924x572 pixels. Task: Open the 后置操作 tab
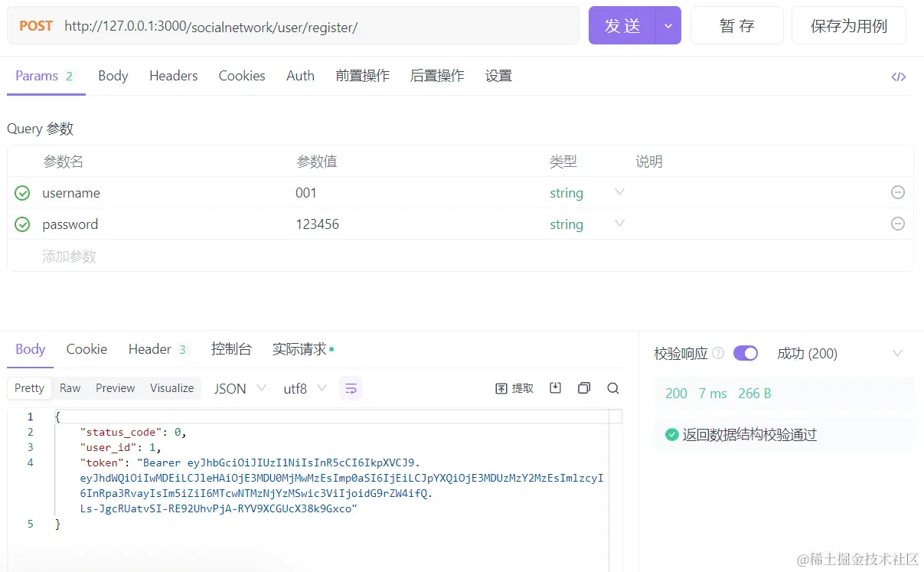[437, 76]
